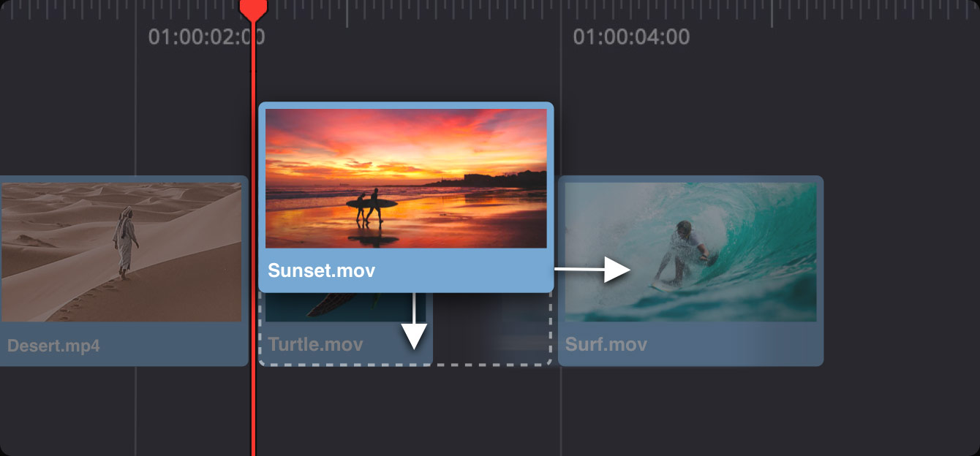980x456 pixels.
Task: Click the Surf.mov clip name
Action: 606,344
